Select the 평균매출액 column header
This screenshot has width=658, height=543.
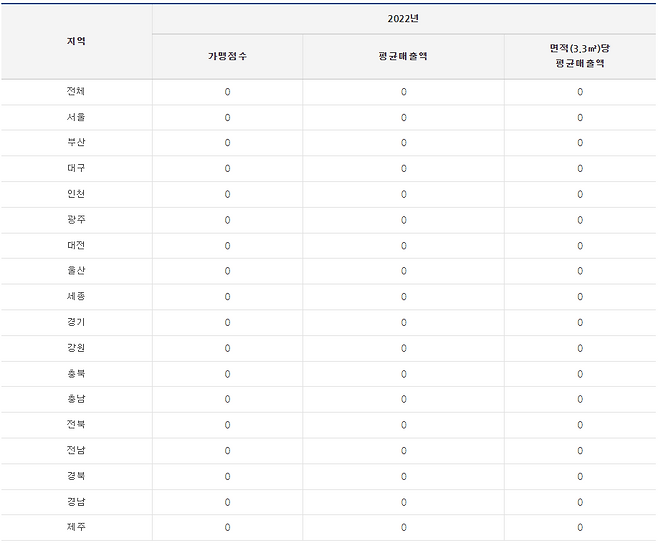click(x=403, y=56)
